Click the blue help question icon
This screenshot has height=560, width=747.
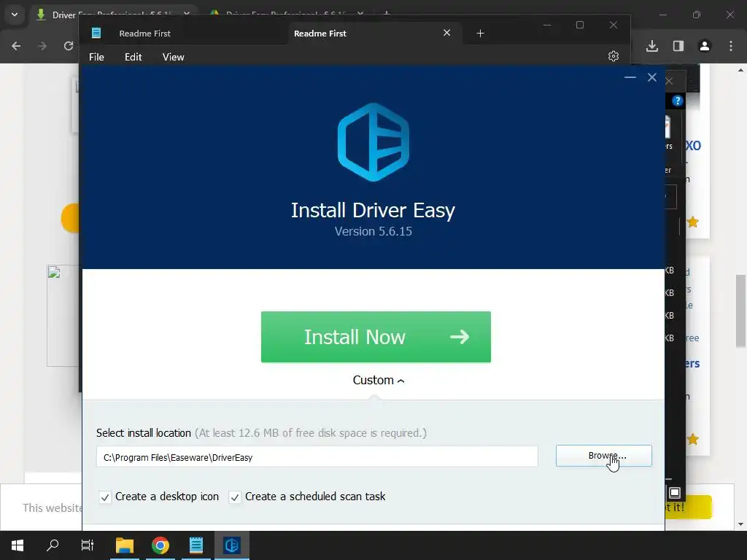click(x=678, y=101)
